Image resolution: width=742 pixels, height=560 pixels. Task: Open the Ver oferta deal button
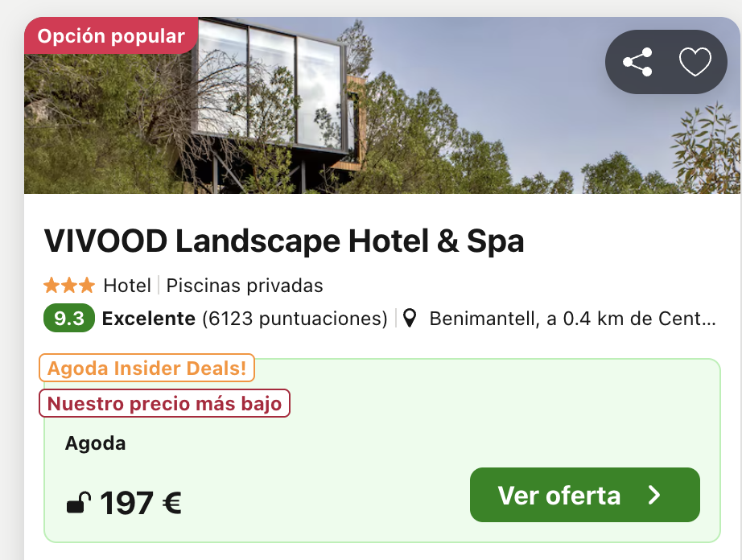584,495
